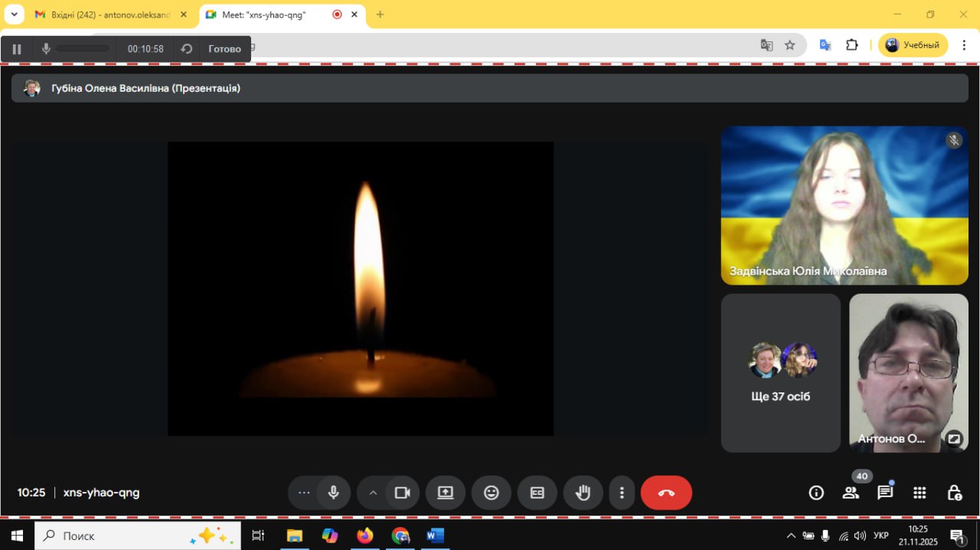This screenshot has height=550, width=980.
Task: Open audio settings three-dots next to microphone
Action: pos(304,493)
